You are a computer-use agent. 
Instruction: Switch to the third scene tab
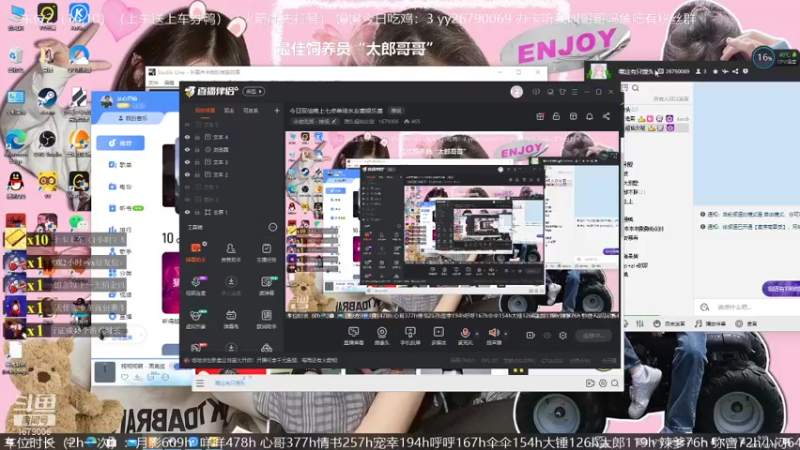[251, 110]
